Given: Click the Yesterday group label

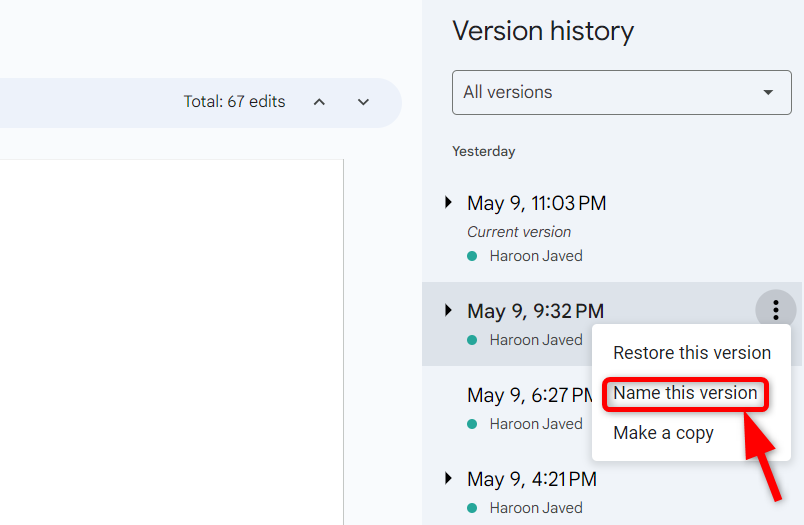Looking at the screenshot, I should point(484,151).
